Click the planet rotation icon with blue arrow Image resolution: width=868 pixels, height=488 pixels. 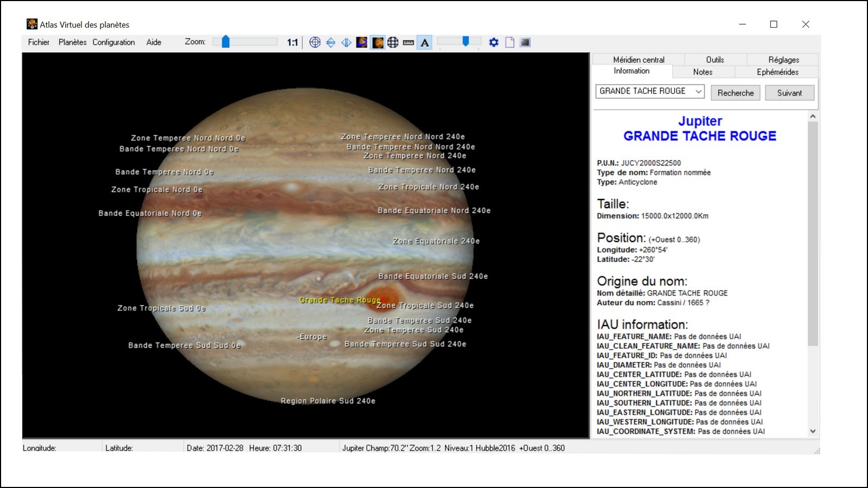pos(362,42)
